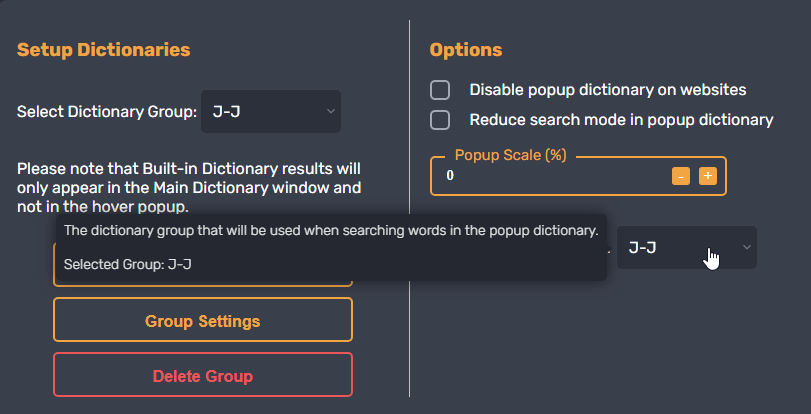Click the chevron on the Options J-J dropdown
The width and height of the screenshot is (811, 414).
click(747, 247)
